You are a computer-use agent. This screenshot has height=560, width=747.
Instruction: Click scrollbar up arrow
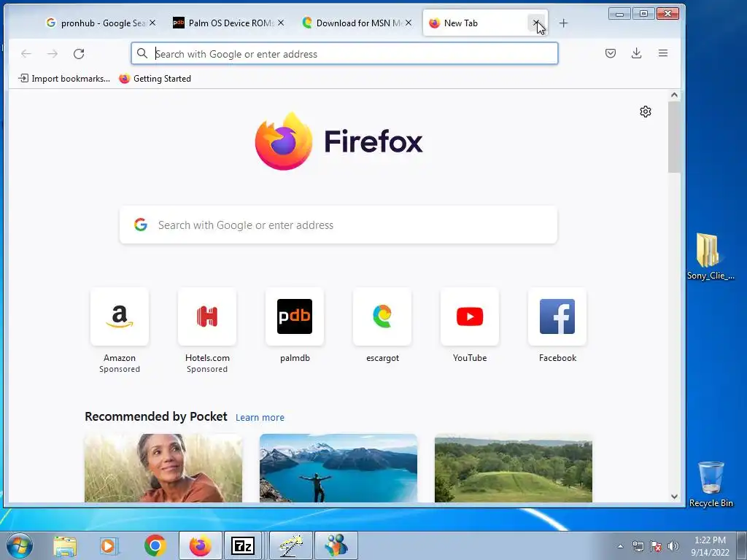674,96
